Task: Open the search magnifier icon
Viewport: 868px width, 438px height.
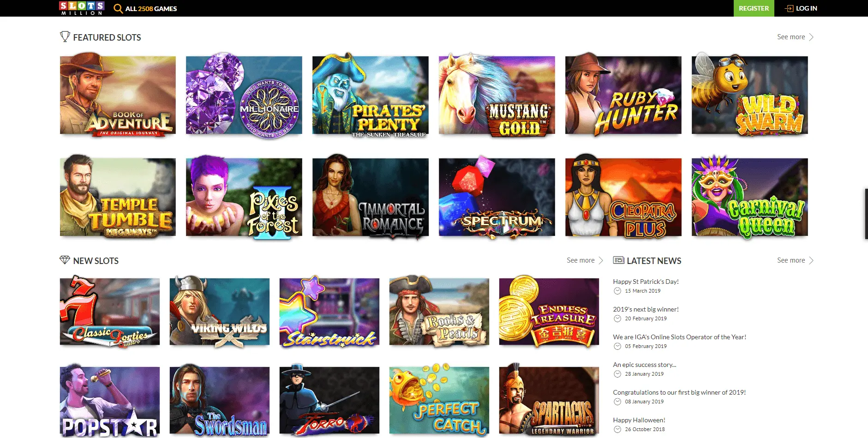Action: tap(118, 8)
